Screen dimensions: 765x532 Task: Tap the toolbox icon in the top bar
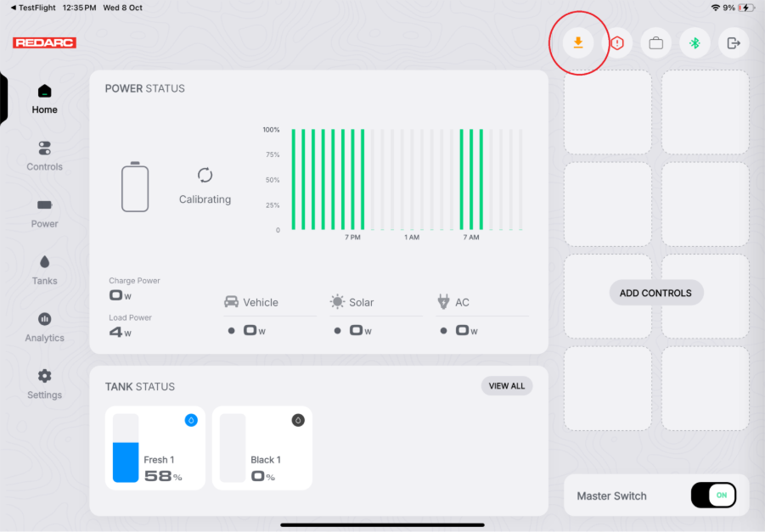(655, 42)
